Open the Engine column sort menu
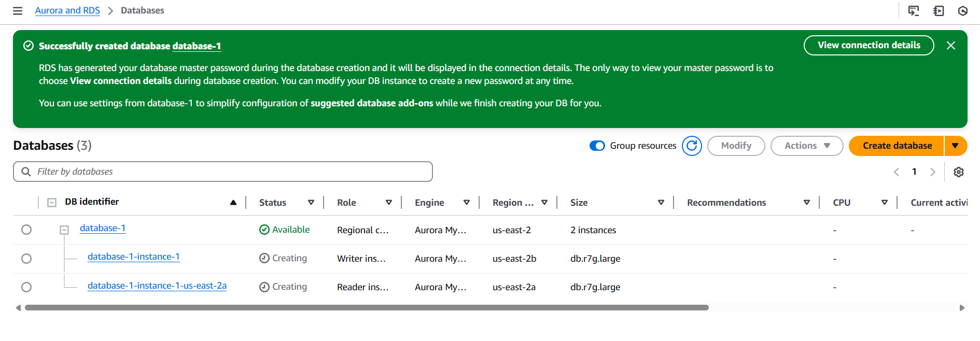The height and width of the screenshot is (341, 980). click(x=467, y=203)
